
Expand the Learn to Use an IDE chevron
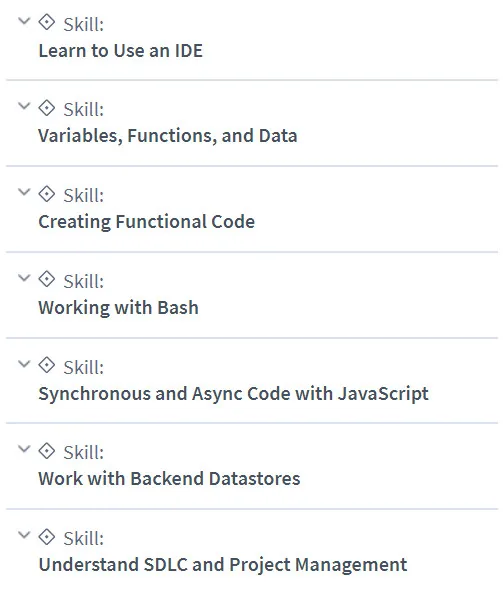coord(24,21)
